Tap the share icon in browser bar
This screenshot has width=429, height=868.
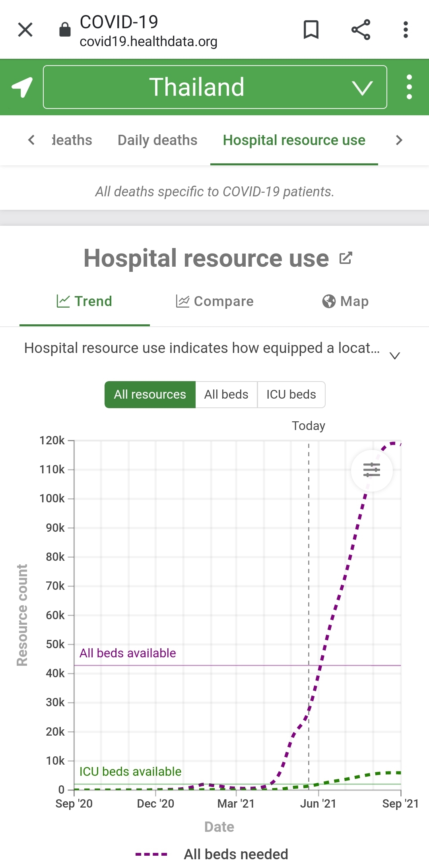coord(361,30)
